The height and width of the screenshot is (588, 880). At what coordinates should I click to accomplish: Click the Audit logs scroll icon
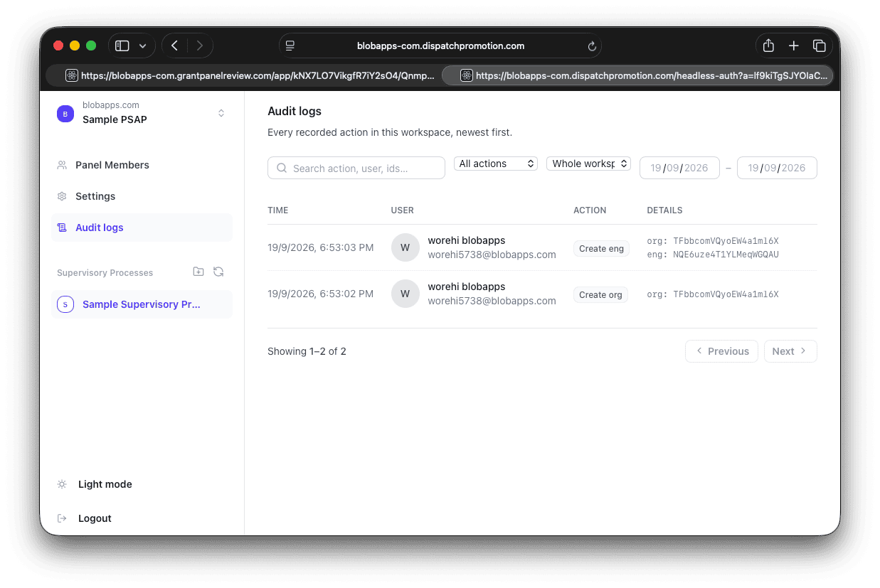(62, 228)
